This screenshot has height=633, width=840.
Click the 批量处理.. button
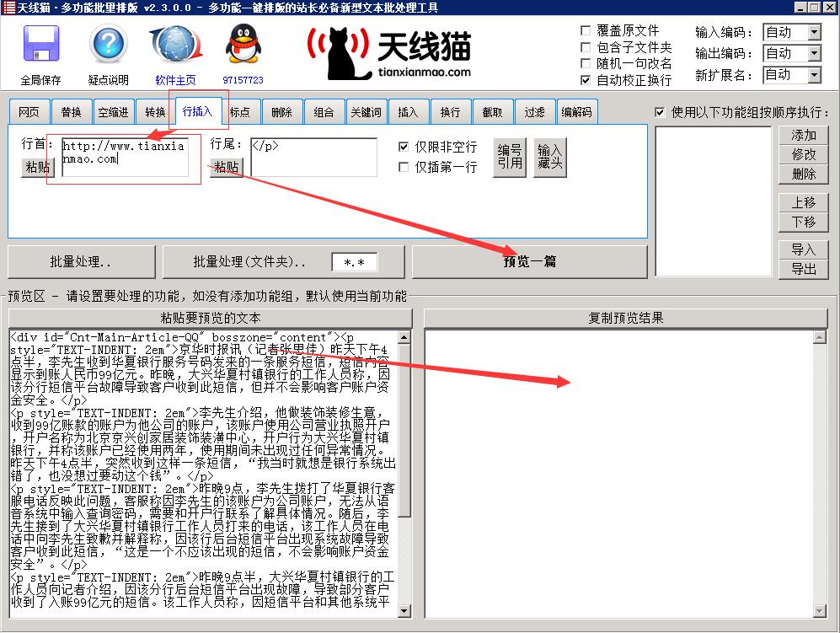click(81, 261)
